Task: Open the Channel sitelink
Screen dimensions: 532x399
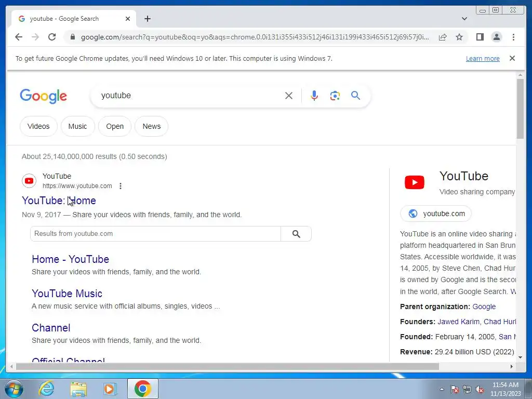Action: coord(51,328)
